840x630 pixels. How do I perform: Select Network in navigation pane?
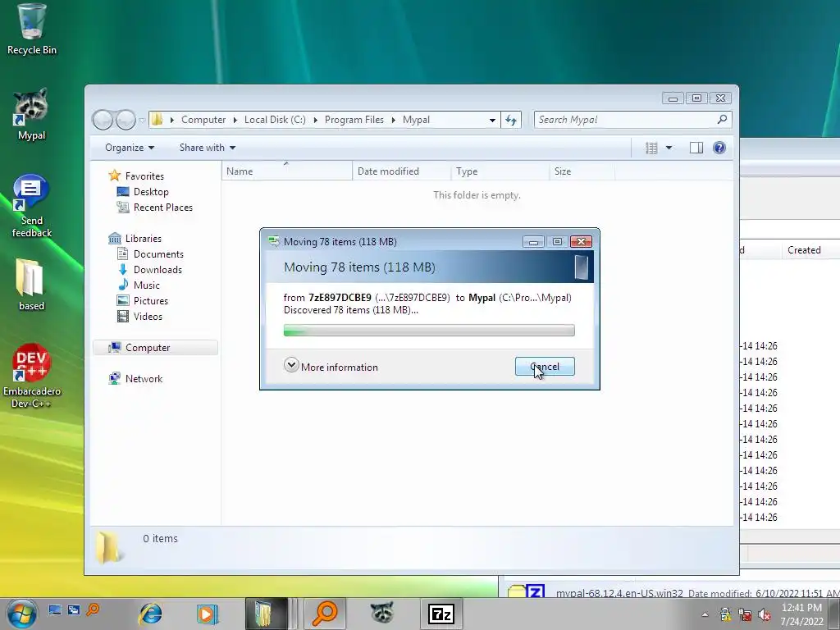click(x=144, y=379)
